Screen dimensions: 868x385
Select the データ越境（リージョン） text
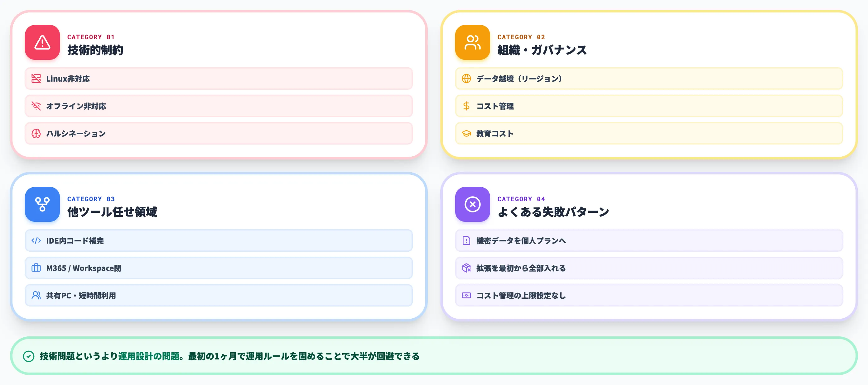(x=519, y=79)
